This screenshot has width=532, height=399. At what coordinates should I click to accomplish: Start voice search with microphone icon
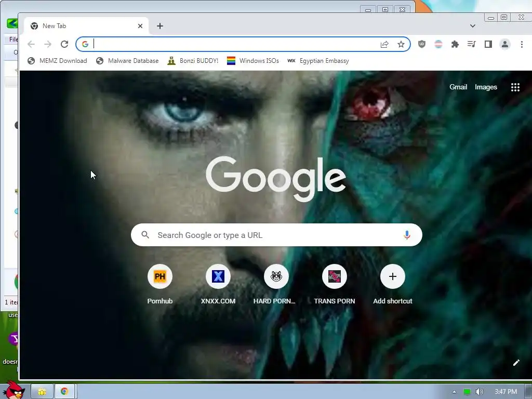407,235
